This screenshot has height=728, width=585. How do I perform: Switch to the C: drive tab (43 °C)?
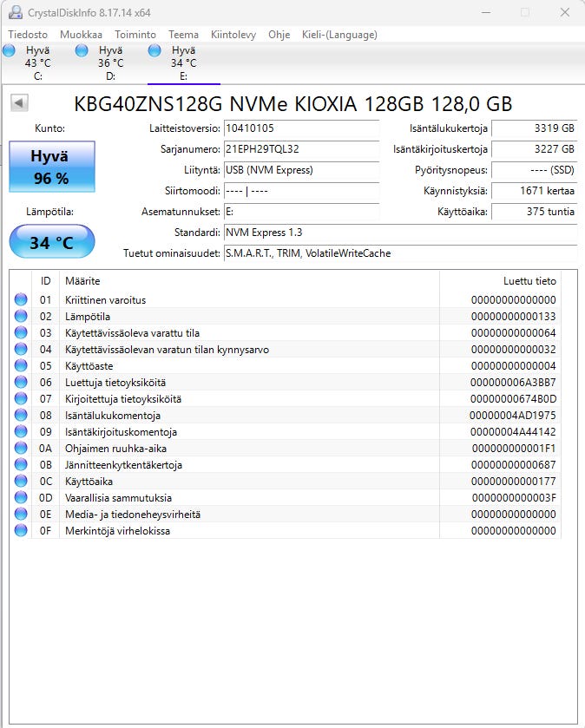37,62
